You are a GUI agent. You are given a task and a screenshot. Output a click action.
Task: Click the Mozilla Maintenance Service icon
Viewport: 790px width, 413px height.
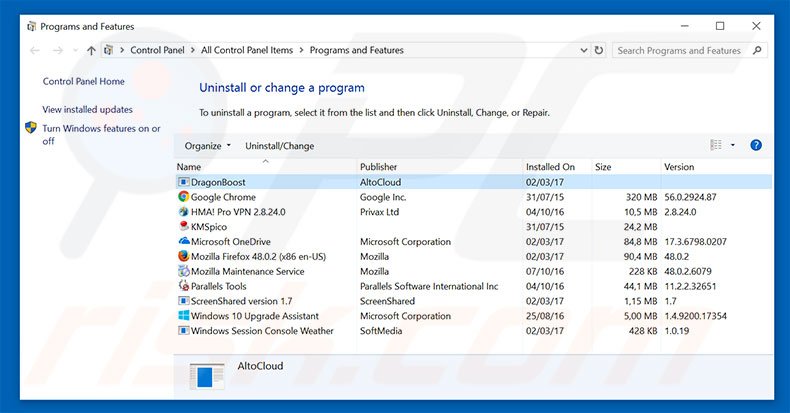(x=183, y=271)
